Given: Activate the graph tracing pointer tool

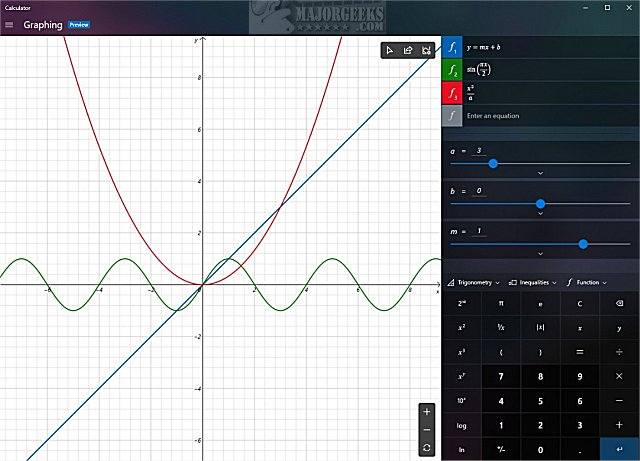Looking at the screenshot, I should coord(390,50).
